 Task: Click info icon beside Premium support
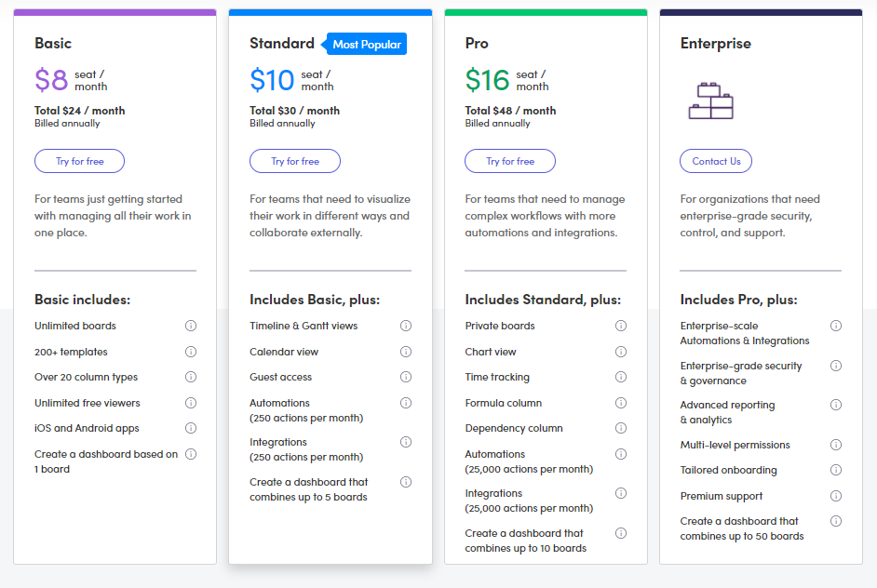pos(836,496)
